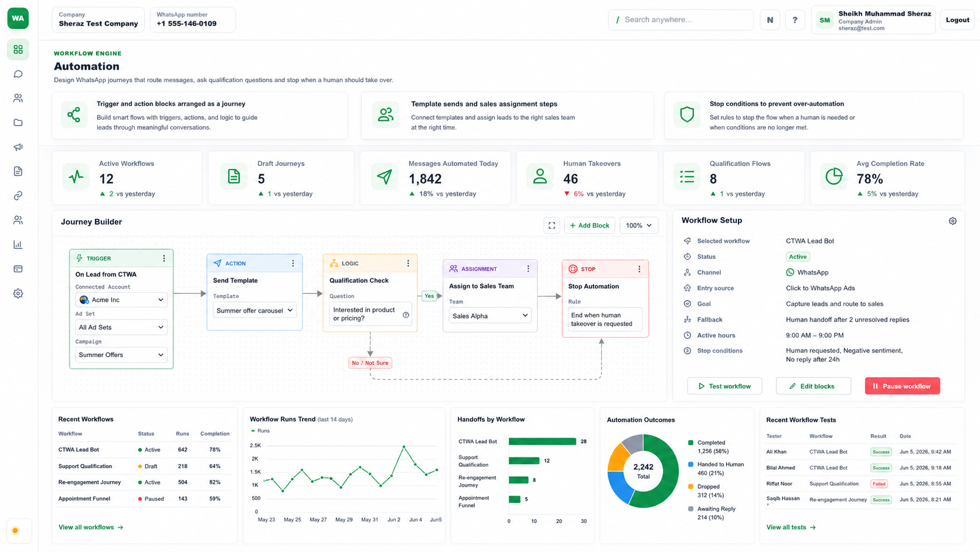The image size is (980, 552).
Task: Open the megaphone campaigns icon in sidebar
Action: pyautogui.click(x=18, y=147)
